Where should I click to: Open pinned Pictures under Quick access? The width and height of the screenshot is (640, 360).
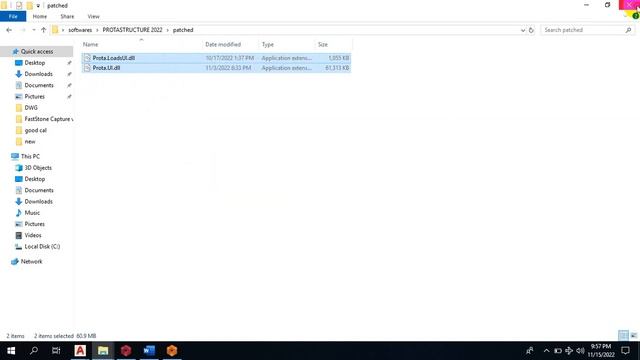coord(34,96)
